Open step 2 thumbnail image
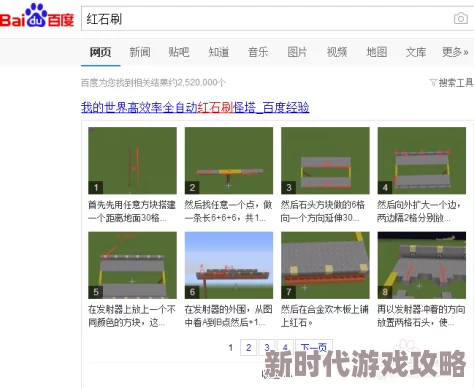The image size is (474, 388). pyautogui.click(x=229, y=160)
